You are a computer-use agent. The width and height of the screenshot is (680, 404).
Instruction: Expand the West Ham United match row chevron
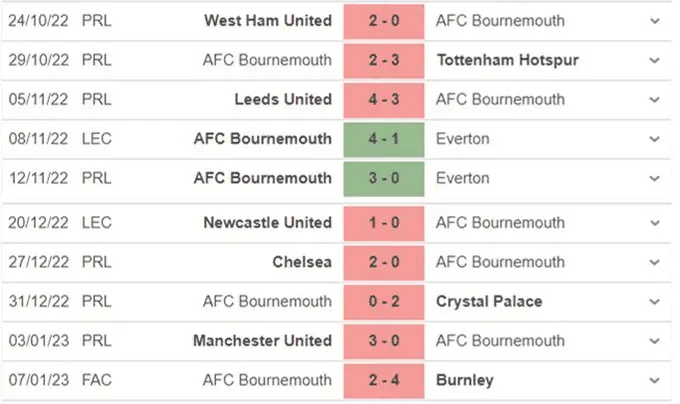(x=654, y=20)
